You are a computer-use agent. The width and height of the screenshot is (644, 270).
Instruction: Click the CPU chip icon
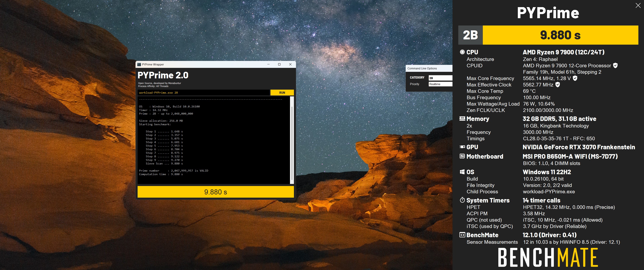click(462, 52)
